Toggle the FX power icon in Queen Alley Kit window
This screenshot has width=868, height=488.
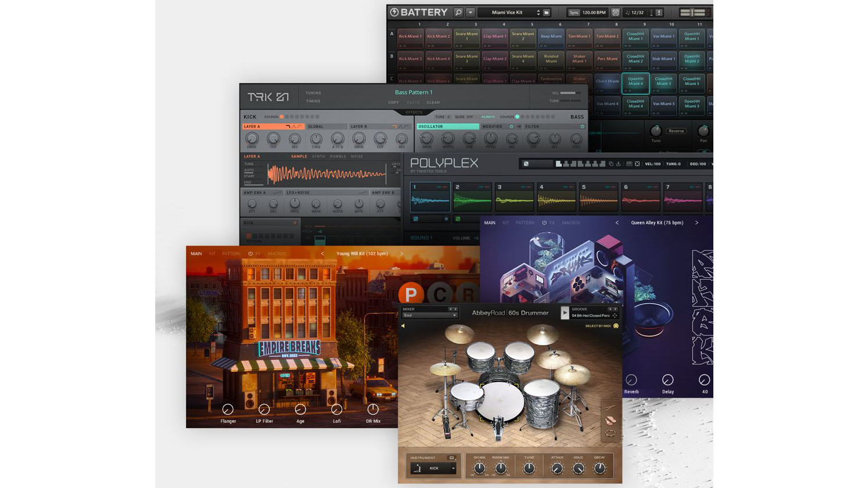544,223
